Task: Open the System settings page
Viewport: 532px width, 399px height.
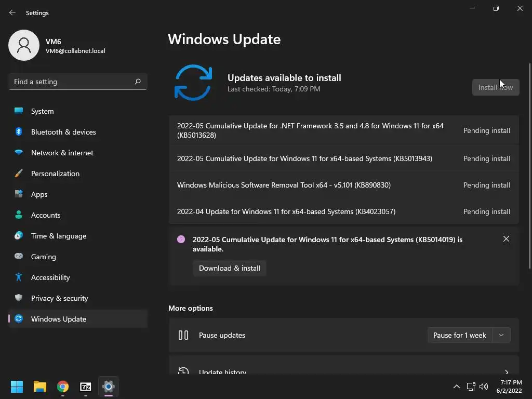Action: click(x=78, y=111)
